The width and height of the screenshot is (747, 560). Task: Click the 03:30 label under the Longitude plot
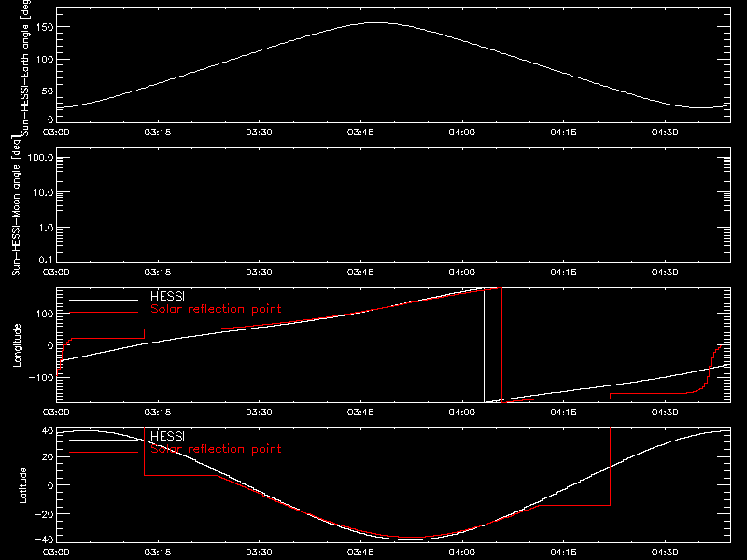260,413
